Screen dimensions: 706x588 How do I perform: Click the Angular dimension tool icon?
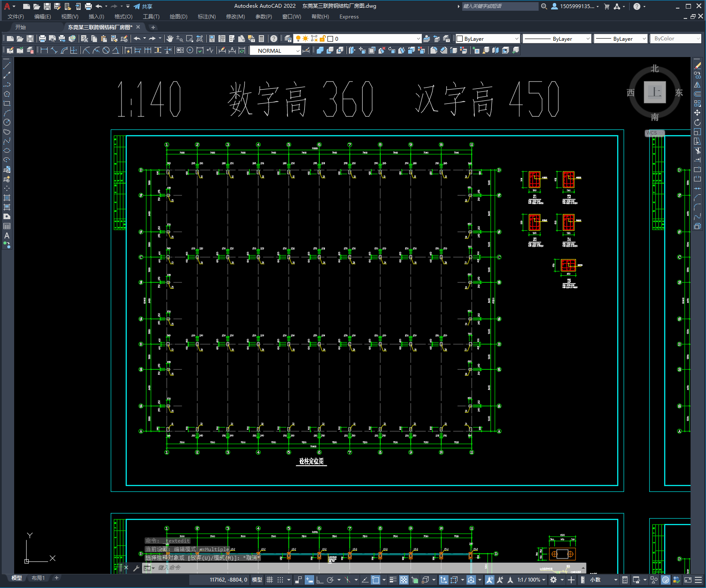pyautogui.click(x=116, y=50)
